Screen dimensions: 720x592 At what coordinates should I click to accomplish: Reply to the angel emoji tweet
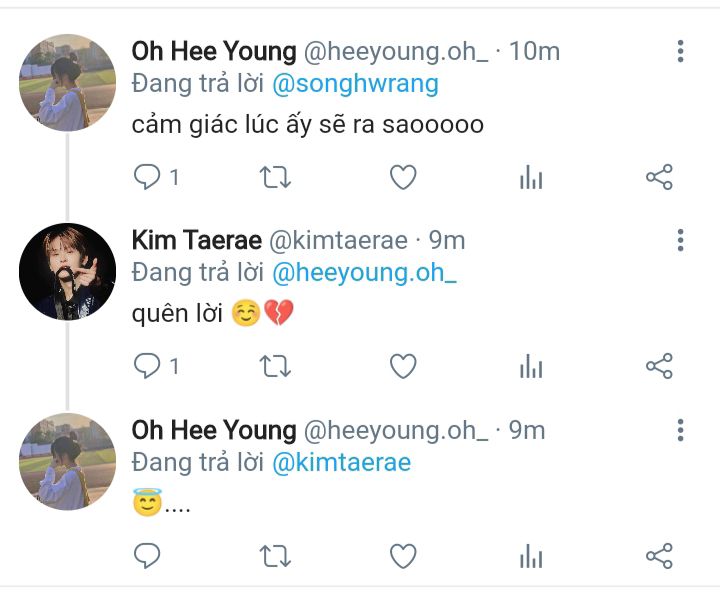pos(147,556)
